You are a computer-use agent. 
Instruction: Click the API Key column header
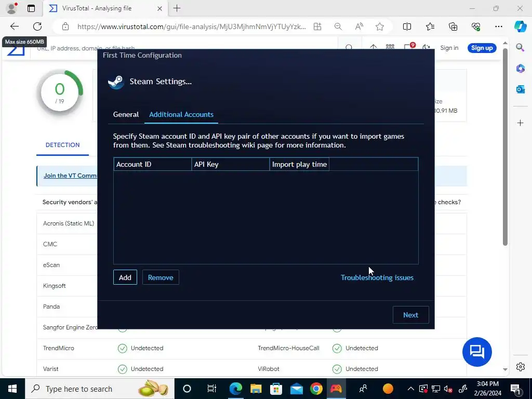pyautogui.click(x=231, y=164)
